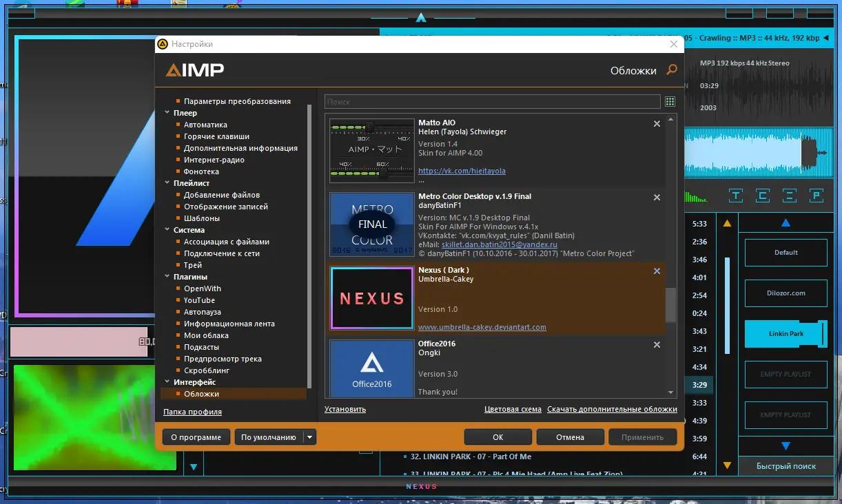This screenshot has width=842, height=504.
Task: Click into the Поиск skin search field
Action: click(x=492, y=102)
